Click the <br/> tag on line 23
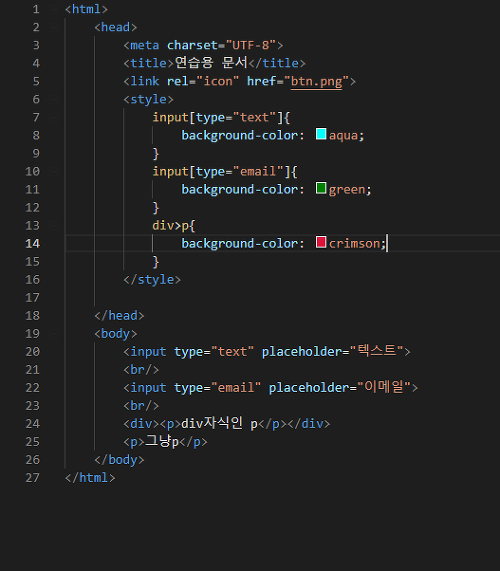The height and width of the screenshot is (571, 500). tap(141, 405)
